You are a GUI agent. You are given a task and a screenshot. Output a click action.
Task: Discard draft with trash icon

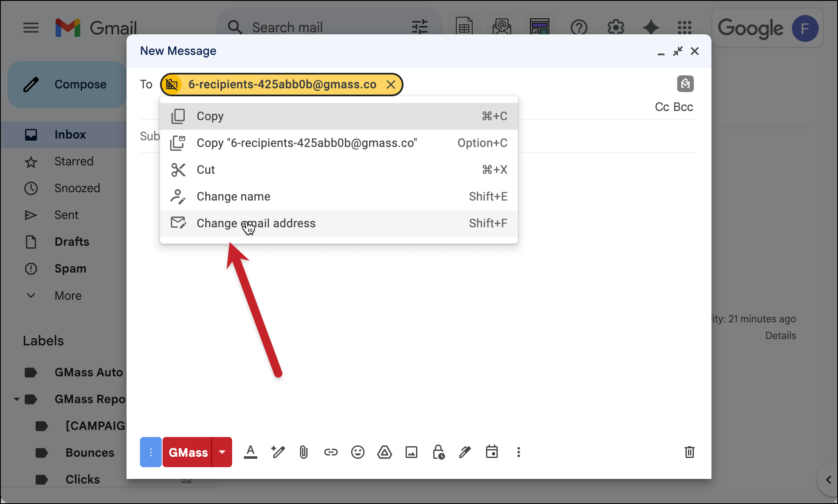click(689, 452)
